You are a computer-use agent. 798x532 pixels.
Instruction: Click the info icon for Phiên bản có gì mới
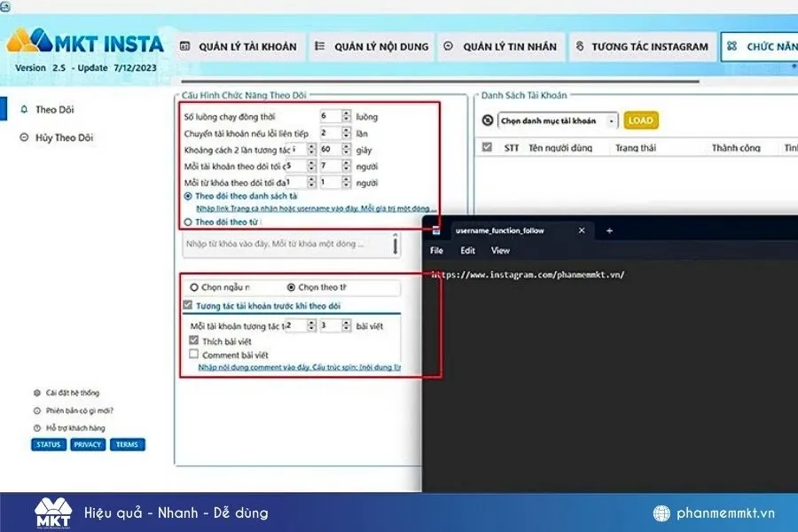click(36, 411)
